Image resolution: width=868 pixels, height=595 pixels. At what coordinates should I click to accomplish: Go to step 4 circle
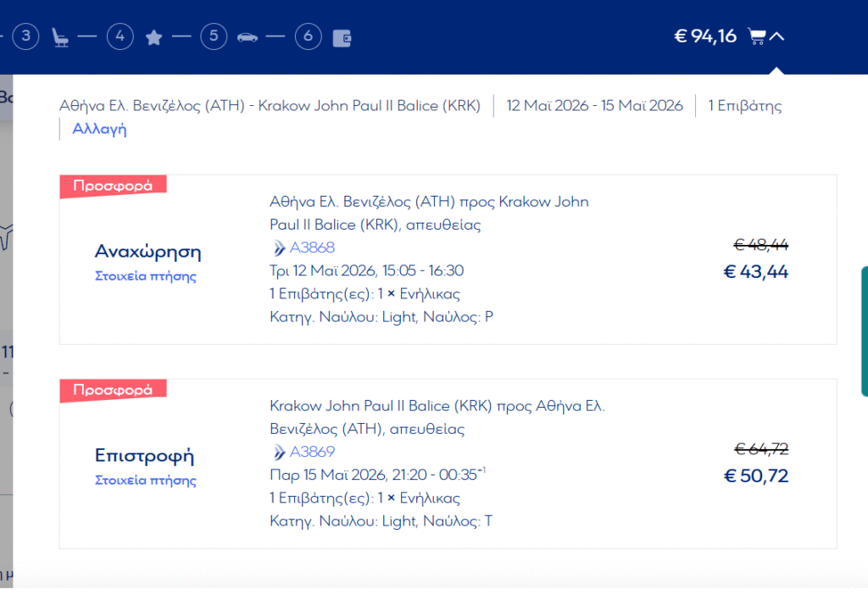coord(120,36)
